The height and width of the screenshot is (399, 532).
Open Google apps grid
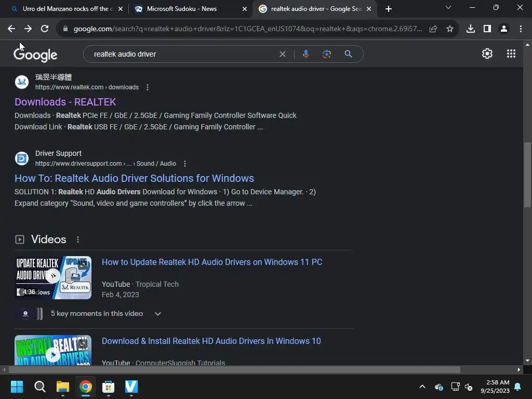click(511, 54)
